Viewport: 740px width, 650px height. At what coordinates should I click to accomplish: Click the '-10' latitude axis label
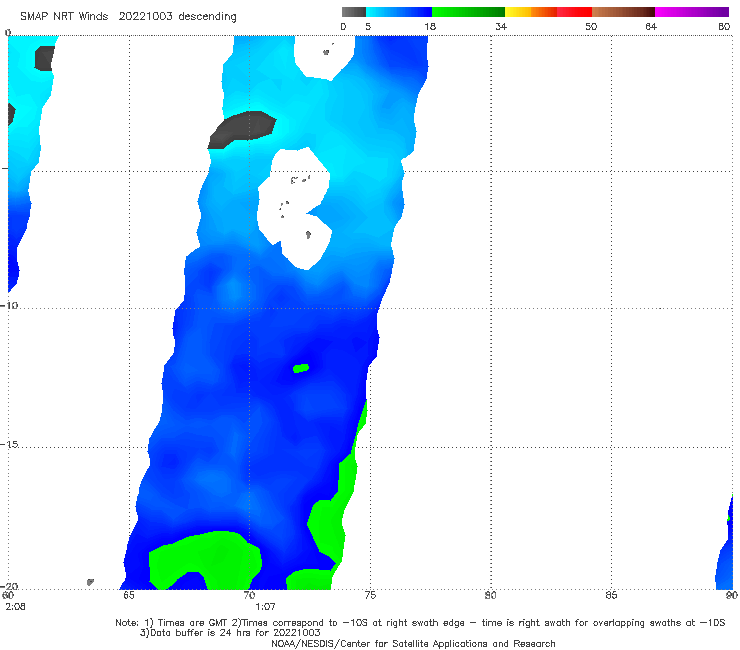pos(9,305)
